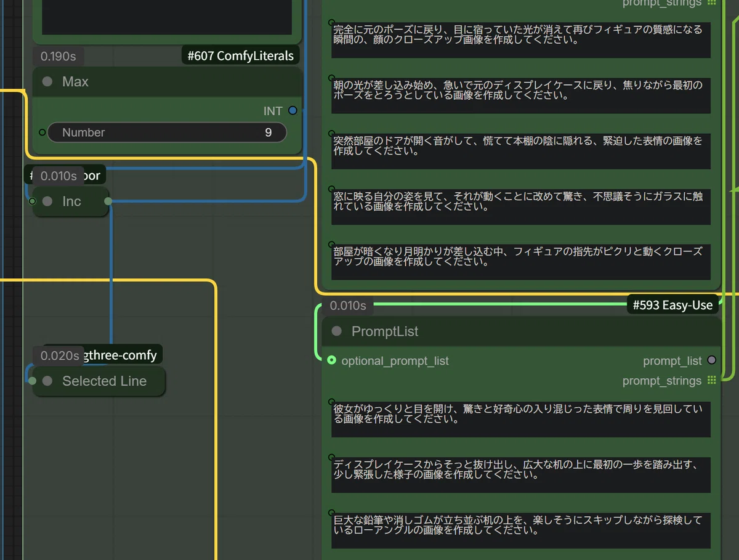The image size is (739, 560).
Task: Click the prompt_list output port
Action: 712,360
